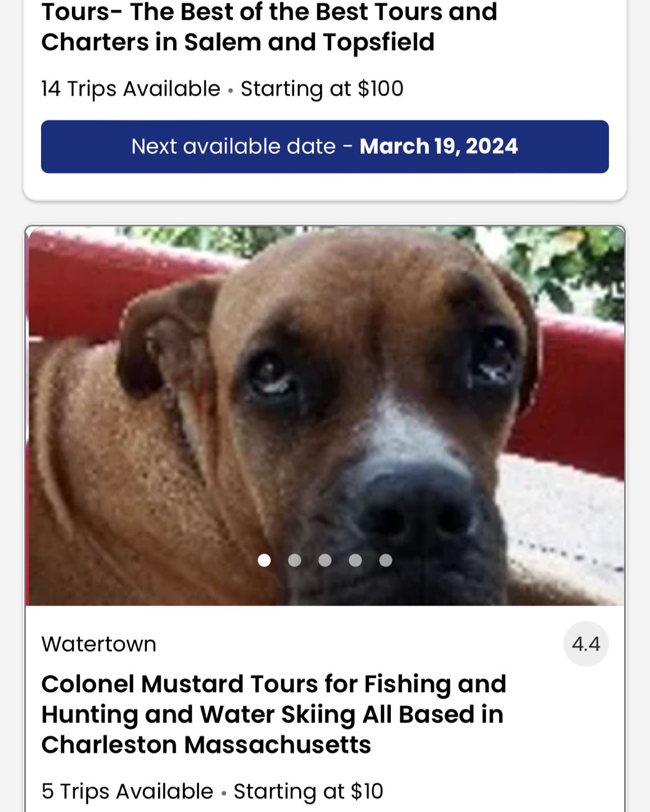Tap the '14 Trips Available' text
The width and height of the screenshot is (650, 812).
130,89
